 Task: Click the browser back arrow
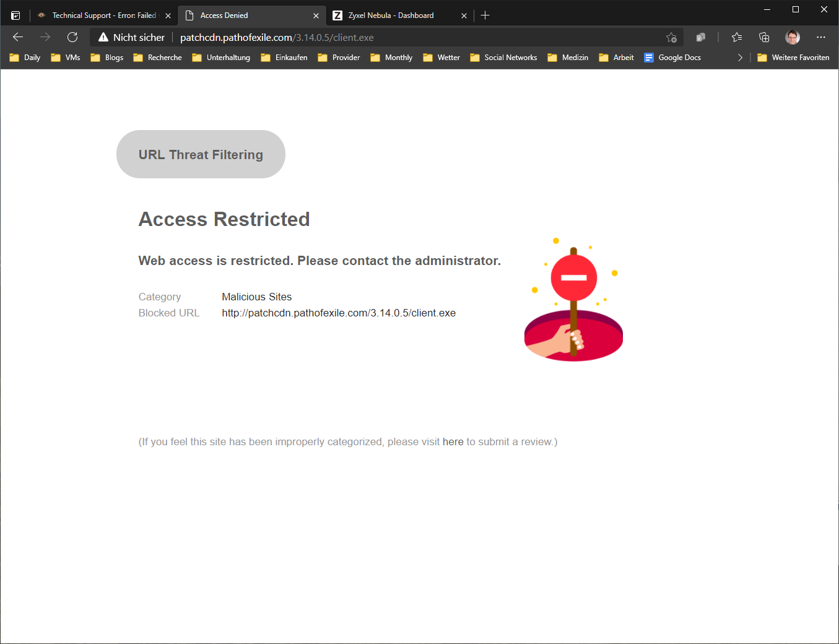pos(18,37)
